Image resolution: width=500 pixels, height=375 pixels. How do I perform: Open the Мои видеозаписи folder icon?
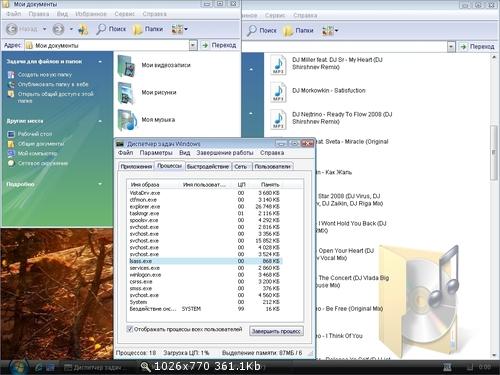(x=126, y=66)
